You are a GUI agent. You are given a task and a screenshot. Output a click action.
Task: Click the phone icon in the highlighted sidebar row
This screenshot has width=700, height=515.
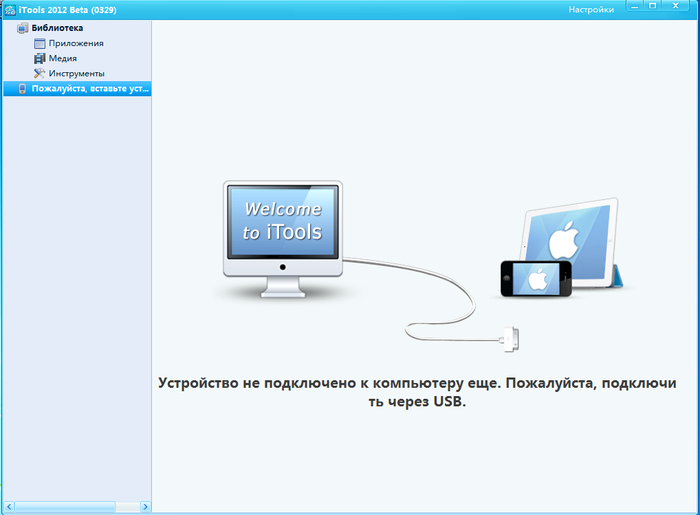pos(23,89)
